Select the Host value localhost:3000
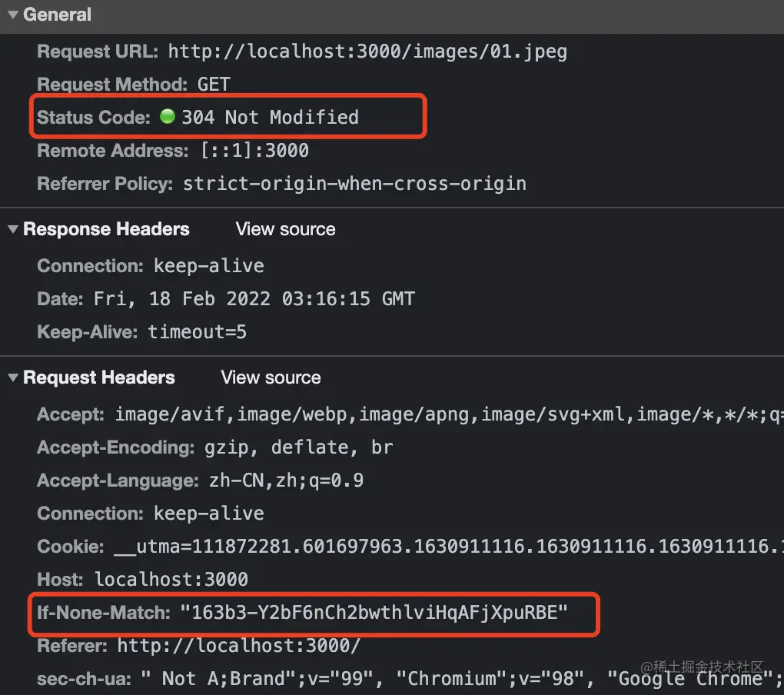The width and height of the screenshot is (784, 695). pos(171,579)
